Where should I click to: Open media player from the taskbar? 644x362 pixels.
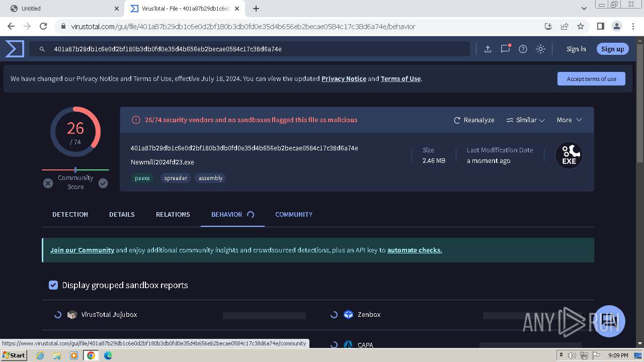[74, 355]
